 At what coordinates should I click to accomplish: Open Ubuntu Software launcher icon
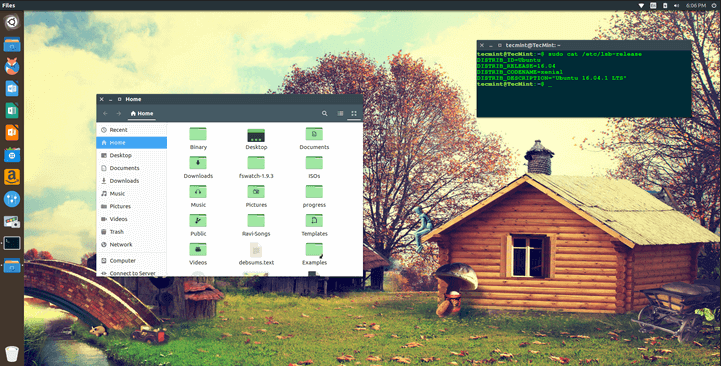(x=12, y=155)
